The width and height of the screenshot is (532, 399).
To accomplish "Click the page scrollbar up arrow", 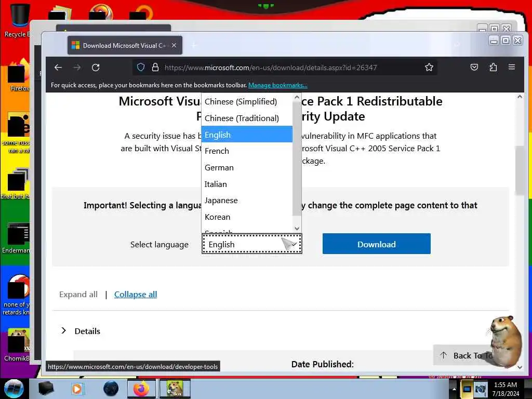I will click(x=520, y=97).
